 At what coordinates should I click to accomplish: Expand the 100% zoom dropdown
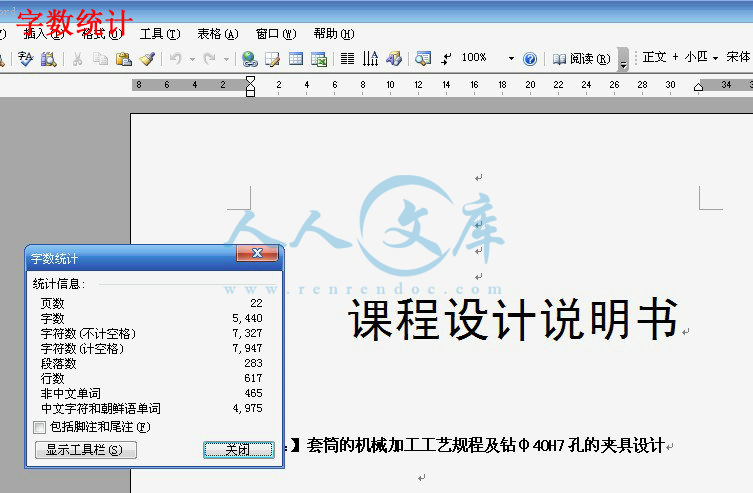pos(511,59)
